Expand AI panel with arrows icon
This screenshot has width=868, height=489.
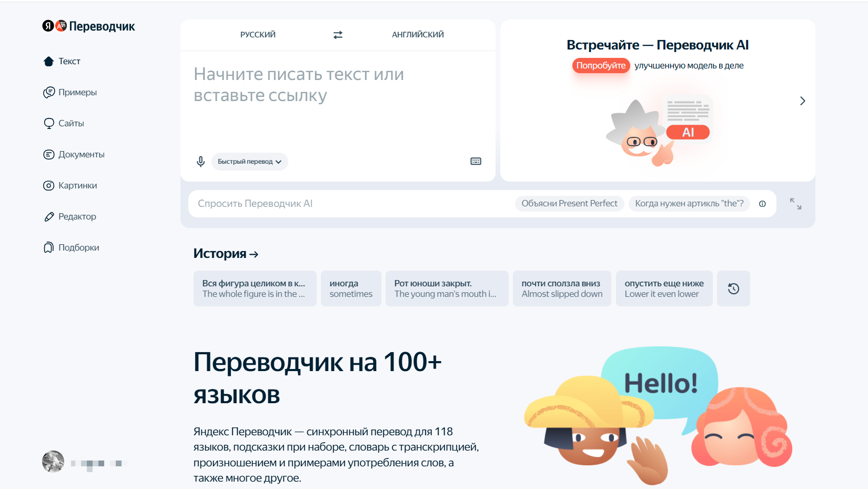tap(795, 204)
